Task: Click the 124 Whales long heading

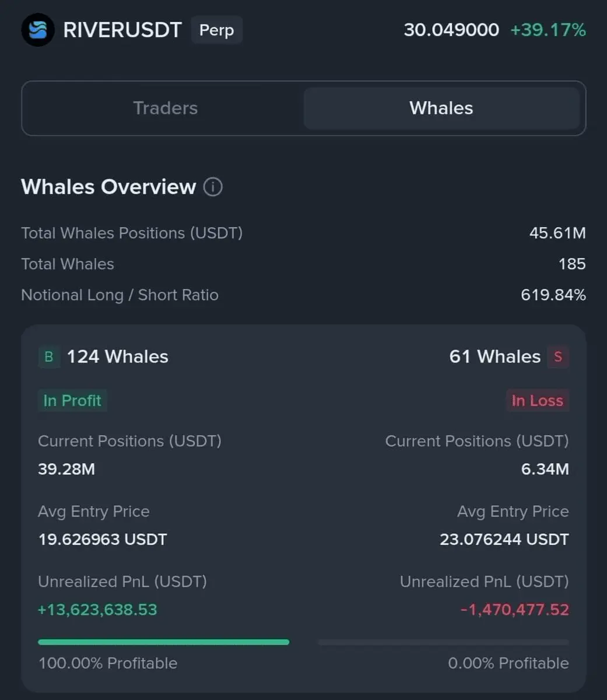Action: coord(118,356)
